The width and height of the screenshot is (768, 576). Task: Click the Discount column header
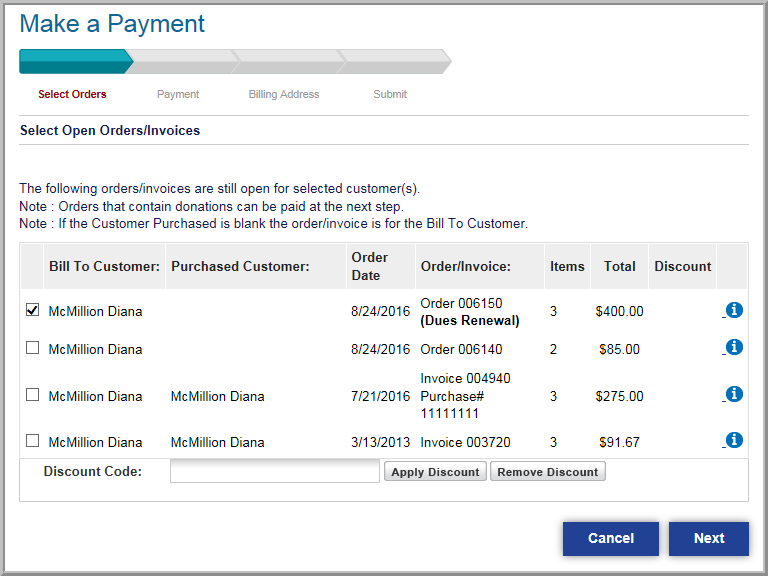click(x=682, y=266)
